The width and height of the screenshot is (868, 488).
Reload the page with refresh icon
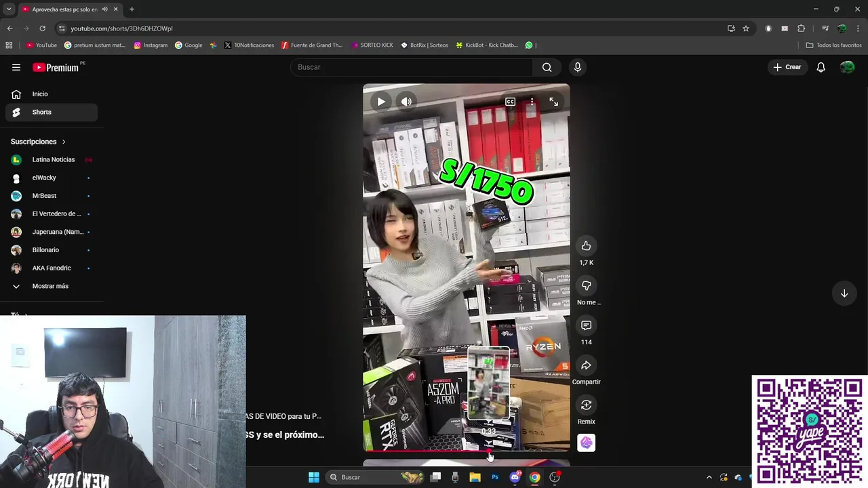[42, 28]
